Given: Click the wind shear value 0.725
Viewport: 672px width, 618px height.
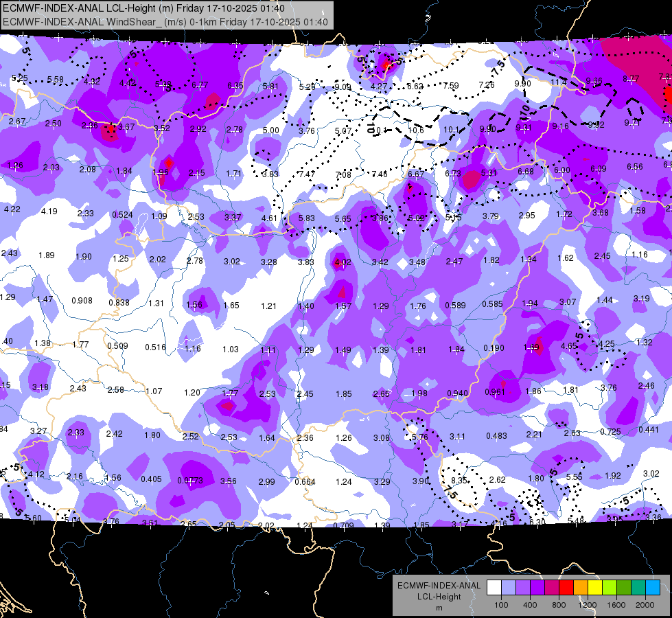Looking at the screenshot, I should [610, 431].
